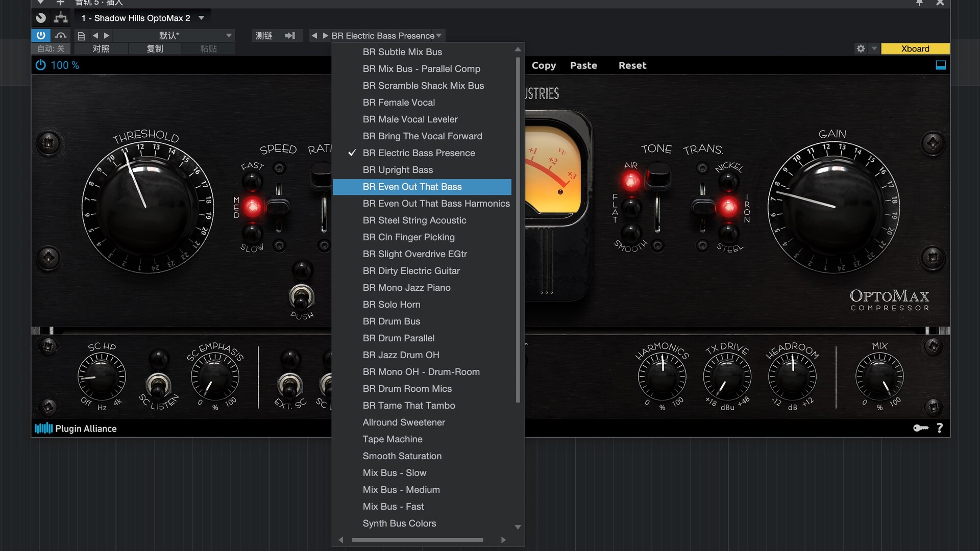Viewport: 980px width, 551px height.
Task: Open the settings gear icon
Action: (861, 48)
